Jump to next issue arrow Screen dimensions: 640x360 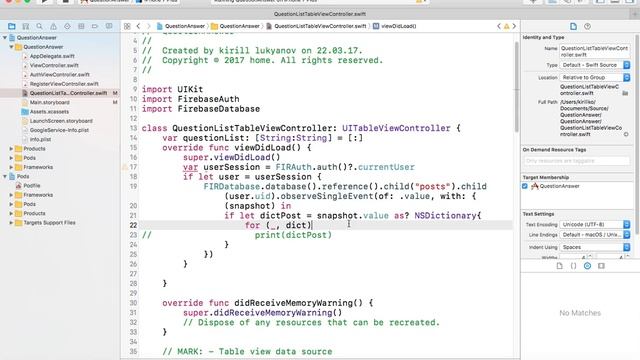[514, 26]
